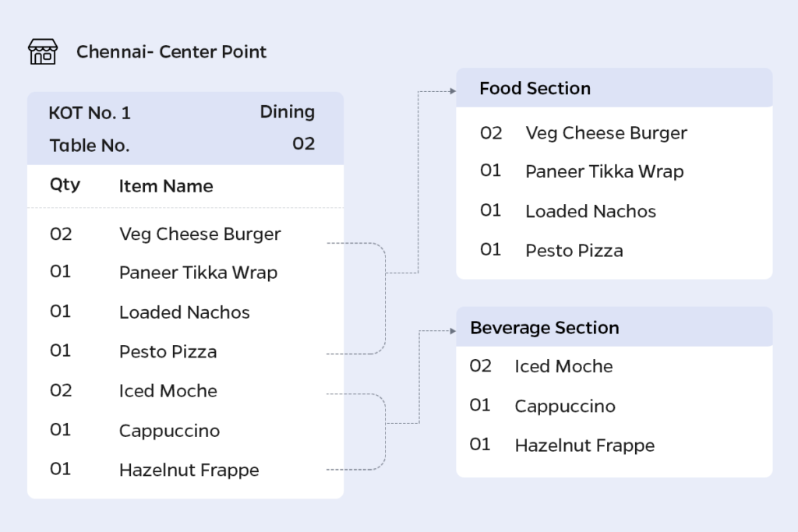This screenshot has height=532, width=798.
Task: Select Iced Moche in the KOT list
Action: pos(168,391)
